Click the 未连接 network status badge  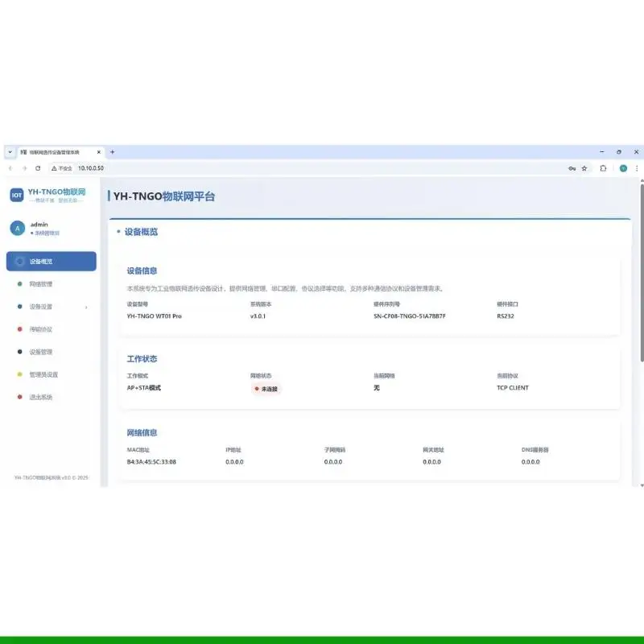coord(266,389)
